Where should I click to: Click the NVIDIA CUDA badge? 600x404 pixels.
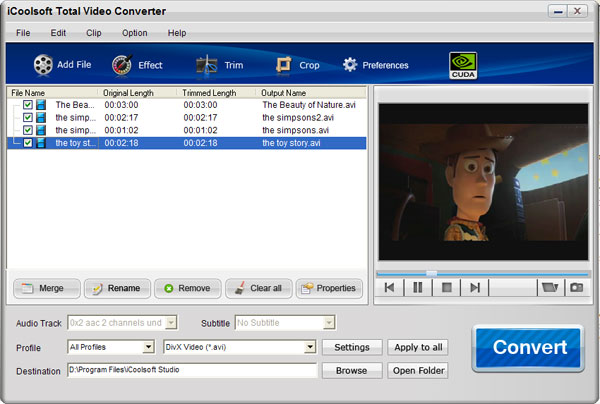(463, 65)
